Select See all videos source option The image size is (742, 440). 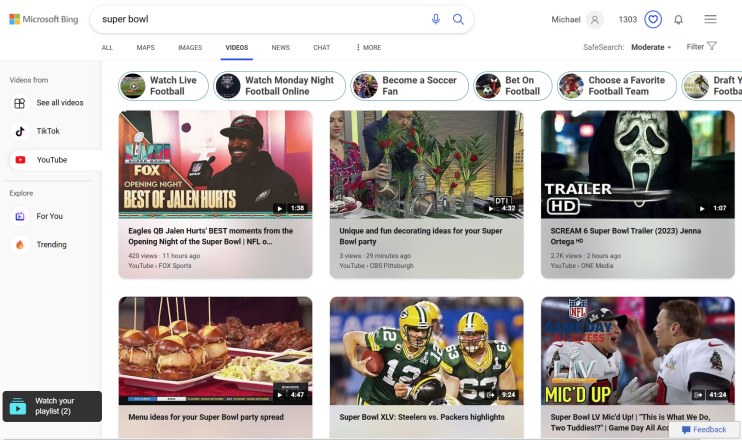59,103
